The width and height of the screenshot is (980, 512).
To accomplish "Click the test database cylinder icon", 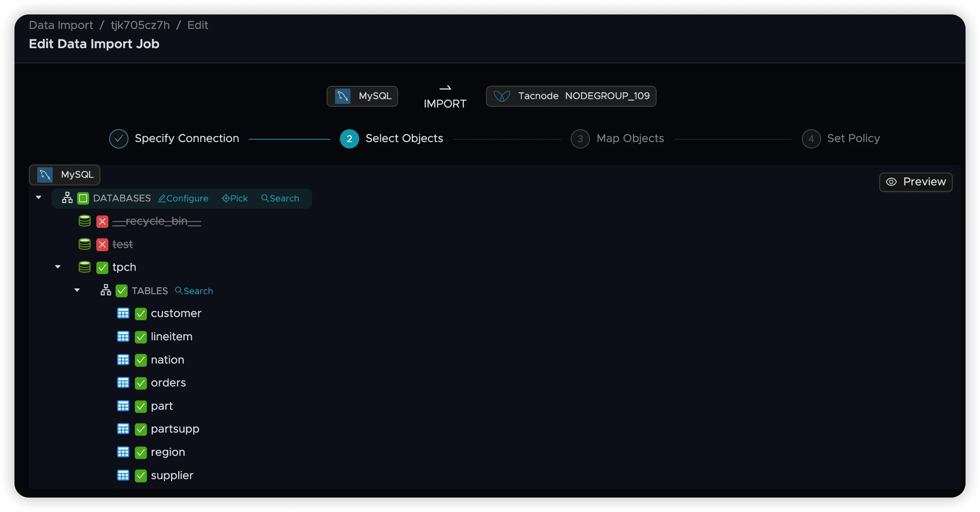I will pyautogui.click(x=84, y=244).
